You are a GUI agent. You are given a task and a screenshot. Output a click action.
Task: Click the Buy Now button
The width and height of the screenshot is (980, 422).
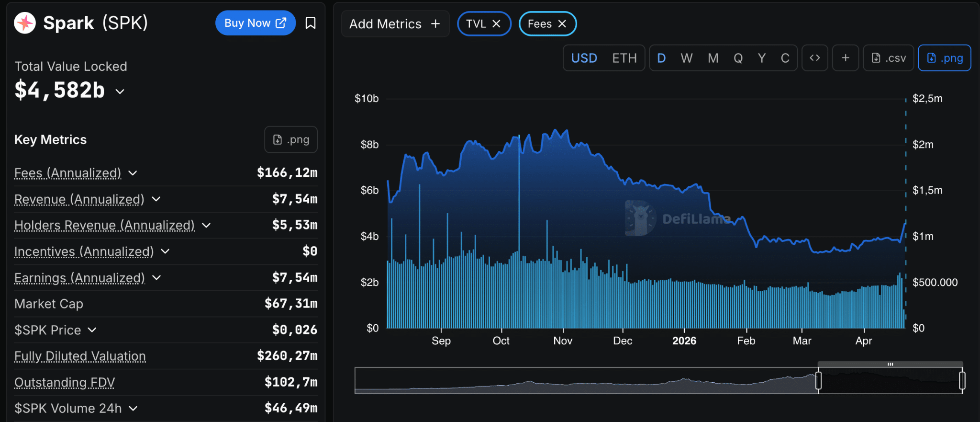(x=255, y=23)
